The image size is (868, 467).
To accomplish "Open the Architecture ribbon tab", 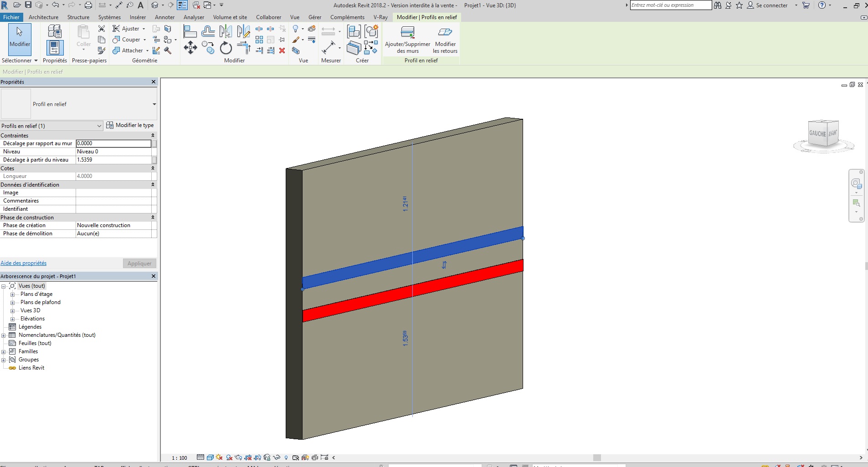I will [43, 17].
